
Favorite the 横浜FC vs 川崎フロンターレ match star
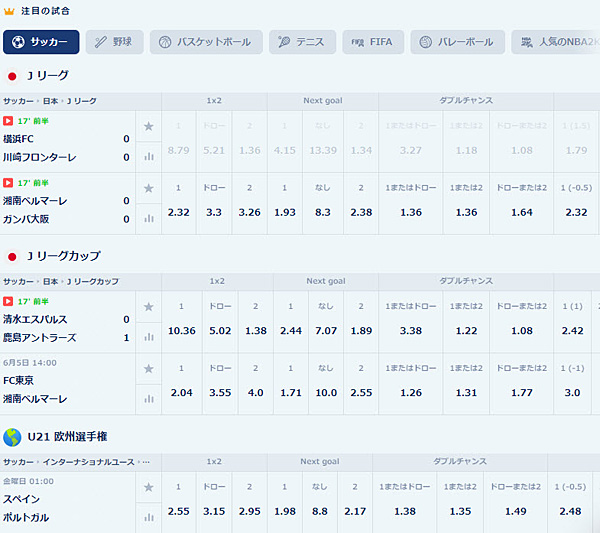tap(148, 126)
